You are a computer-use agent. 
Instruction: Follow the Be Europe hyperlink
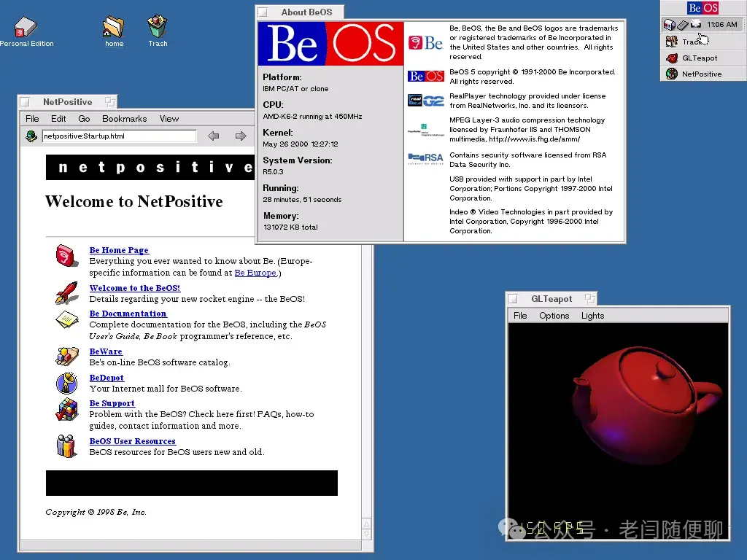(255, 273)
